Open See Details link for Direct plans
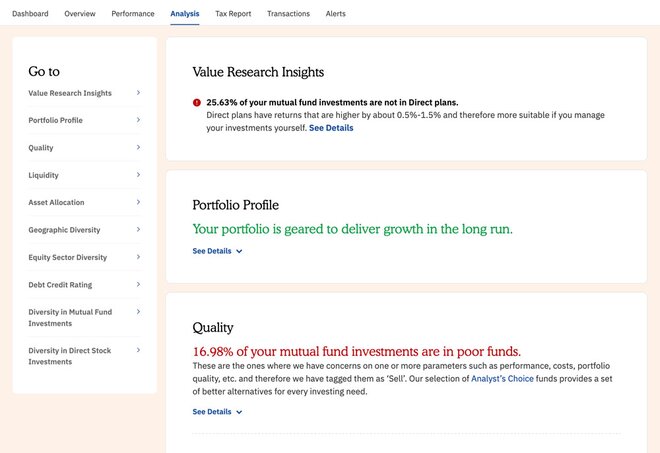The width and height of the screenshot is (660, 453). (331, 128)
